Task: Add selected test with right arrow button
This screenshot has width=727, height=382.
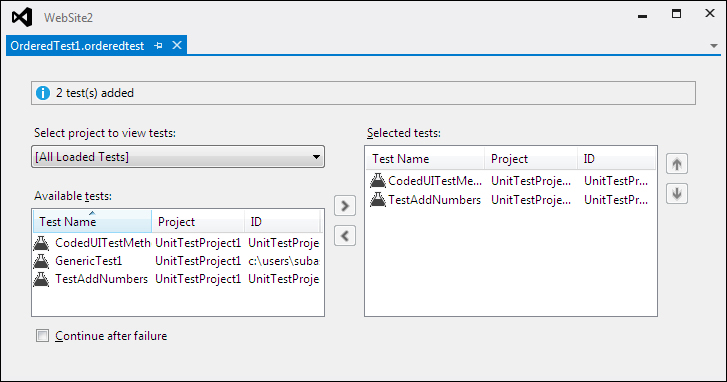Action: click(345, 206)
